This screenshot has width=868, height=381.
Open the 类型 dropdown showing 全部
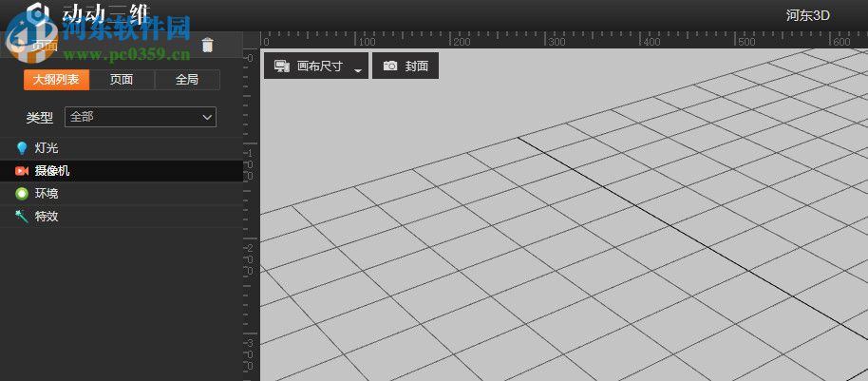click(x=140, y=117)
